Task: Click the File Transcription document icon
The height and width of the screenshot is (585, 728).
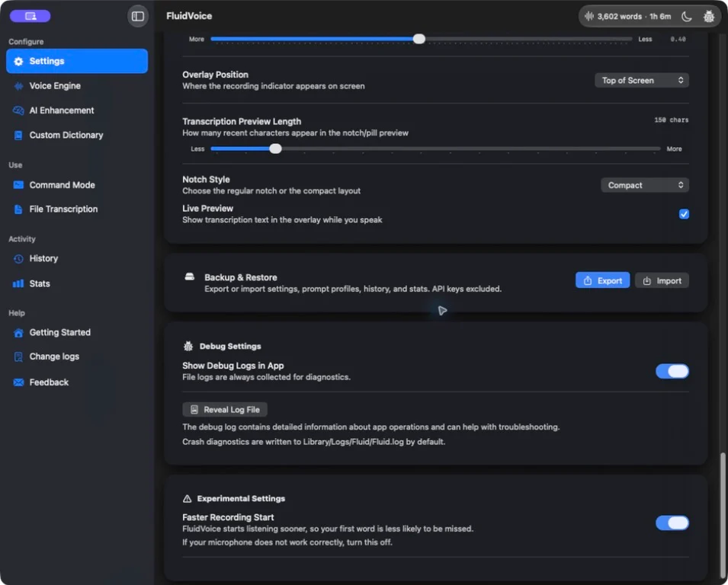Action: (18, 209)
